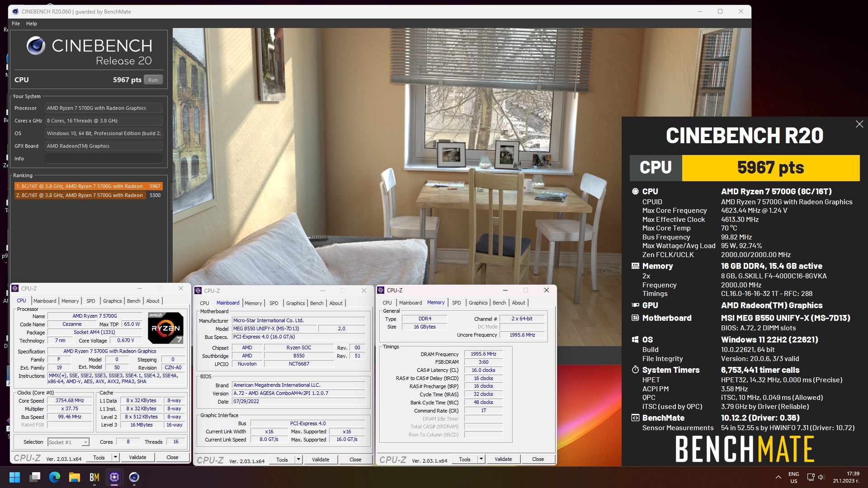This screenshot has height=488, width=868.
Task: Open BenchMate from the taskbar
Action: (x=94, y=477)
